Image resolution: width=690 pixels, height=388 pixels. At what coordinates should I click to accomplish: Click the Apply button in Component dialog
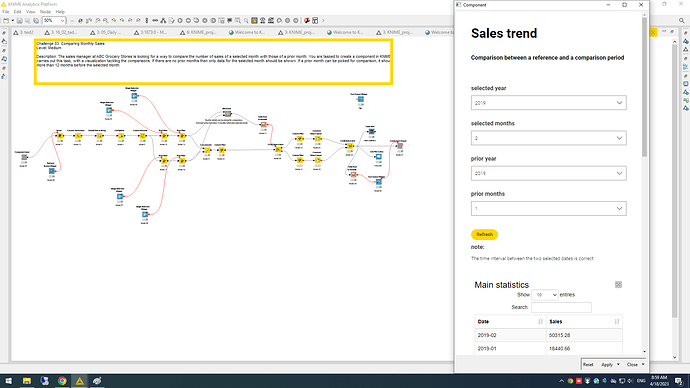click(x=607, y=365)
